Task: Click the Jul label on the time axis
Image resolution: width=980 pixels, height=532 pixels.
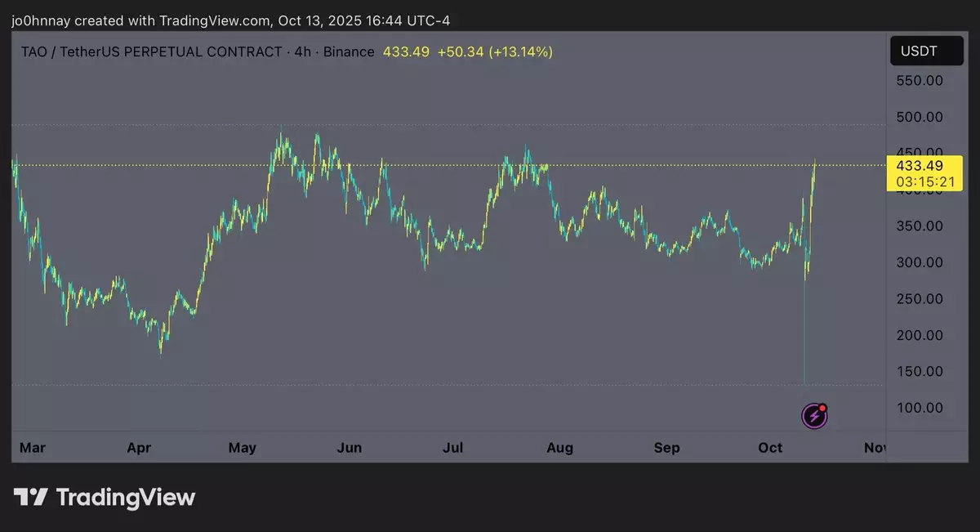Action: pyautogui.click(x=453, y=448)
